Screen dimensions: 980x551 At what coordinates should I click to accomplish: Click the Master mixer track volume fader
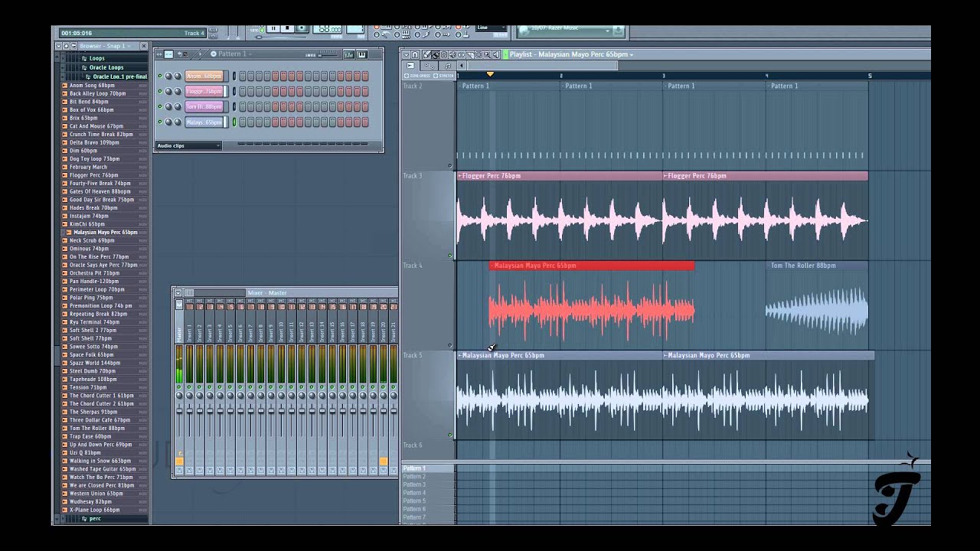[x=179, y=411]
